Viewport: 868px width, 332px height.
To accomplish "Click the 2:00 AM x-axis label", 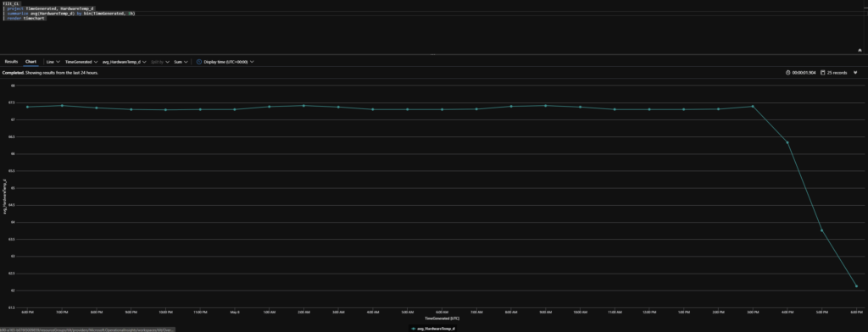I will click(x=304, y=312).
